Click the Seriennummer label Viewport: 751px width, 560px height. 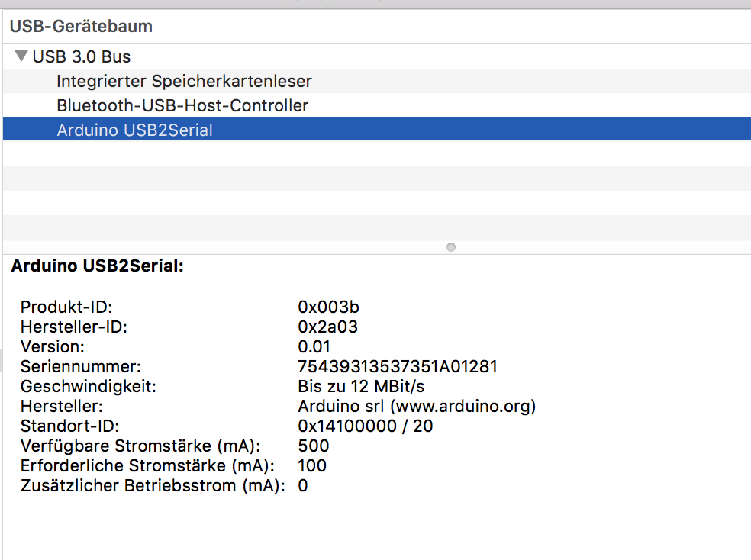pos(80,366)
